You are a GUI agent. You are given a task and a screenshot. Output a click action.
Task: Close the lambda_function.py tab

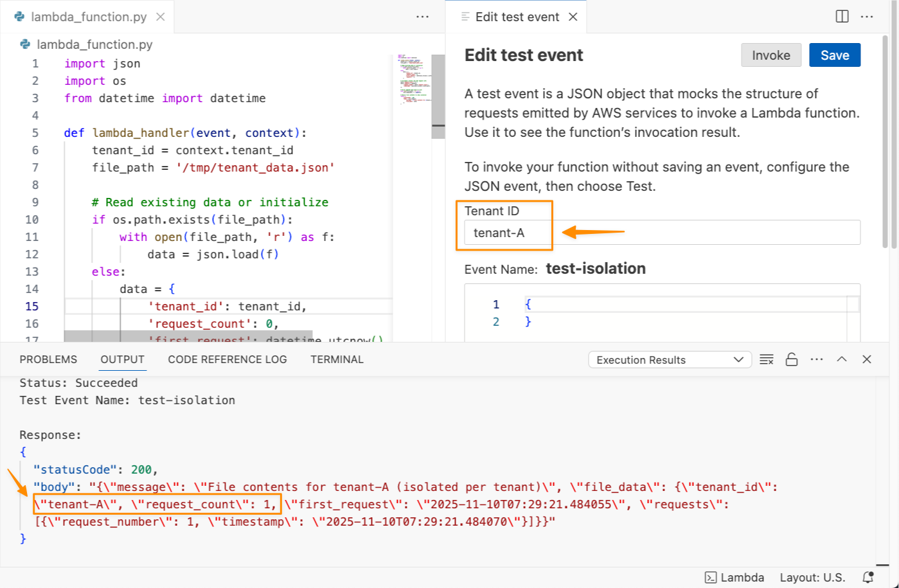coord(161,17)
